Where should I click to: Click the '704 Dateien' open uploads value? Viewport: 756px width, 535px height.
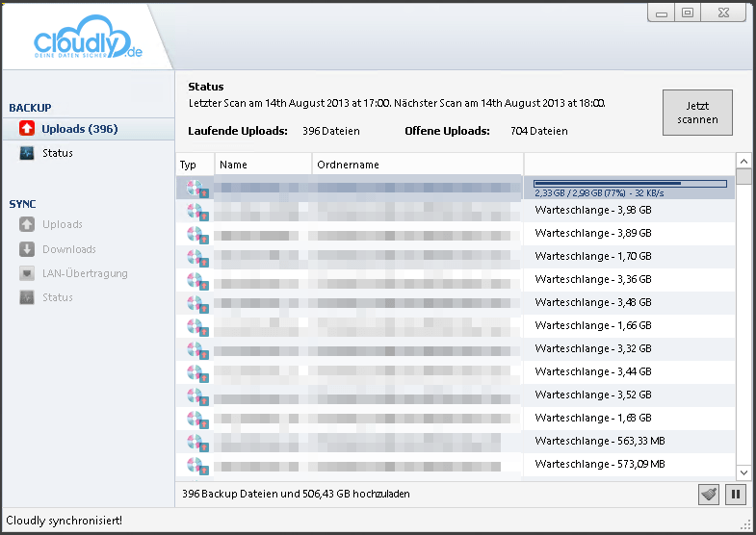point(539,131)
